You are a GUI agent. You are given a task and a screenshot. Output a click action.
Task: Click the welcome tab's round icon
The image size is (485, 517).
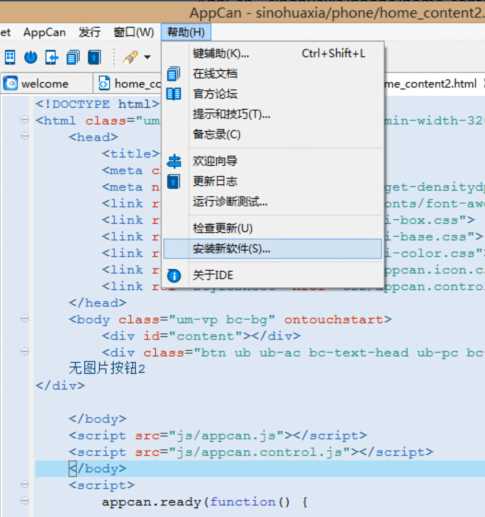pyautogui.click(x=11, y=83)
